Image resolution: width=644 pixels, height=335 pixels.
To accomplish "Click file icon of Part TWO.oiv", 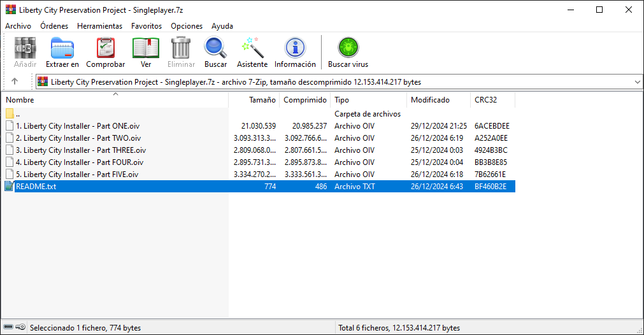I will pos(10,138).
